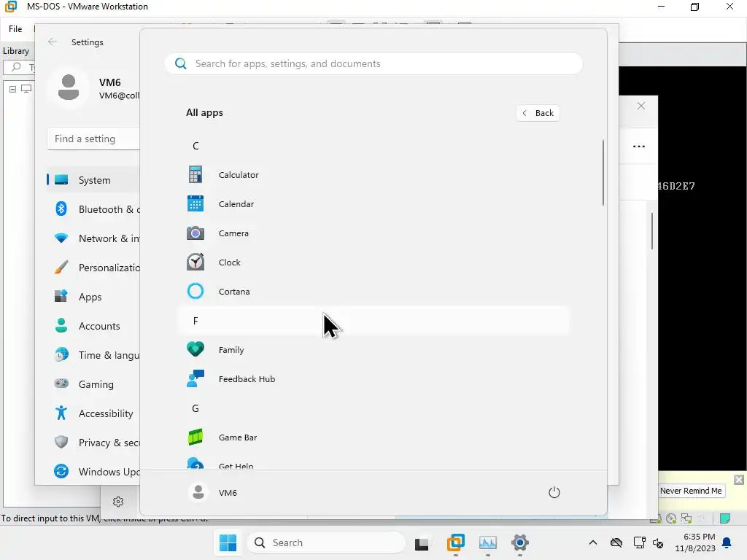Open Settings from the taskbar
This screenshot has height=560, width=747.
tap(519, 542)
